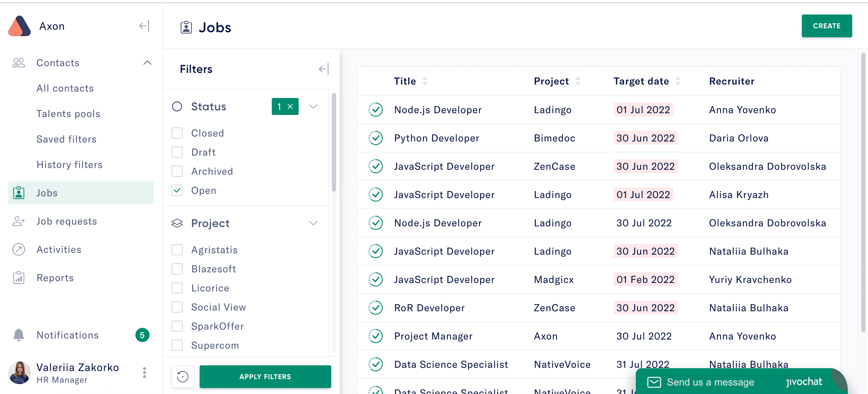Open user menu three-dots icon
This screenshot has height=394, width=868.
pos(144,372)
